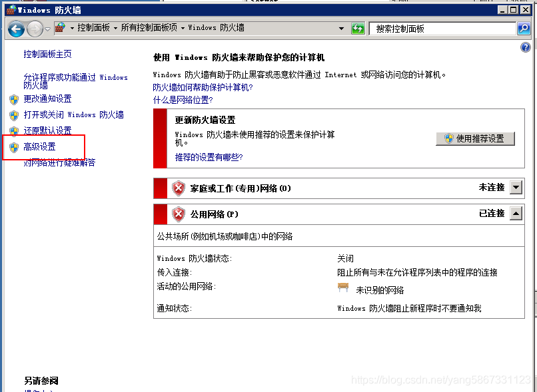This screenshot has height=392, width=537.
Task: Click the firewall icon in address bar
Action: point(60,27)
